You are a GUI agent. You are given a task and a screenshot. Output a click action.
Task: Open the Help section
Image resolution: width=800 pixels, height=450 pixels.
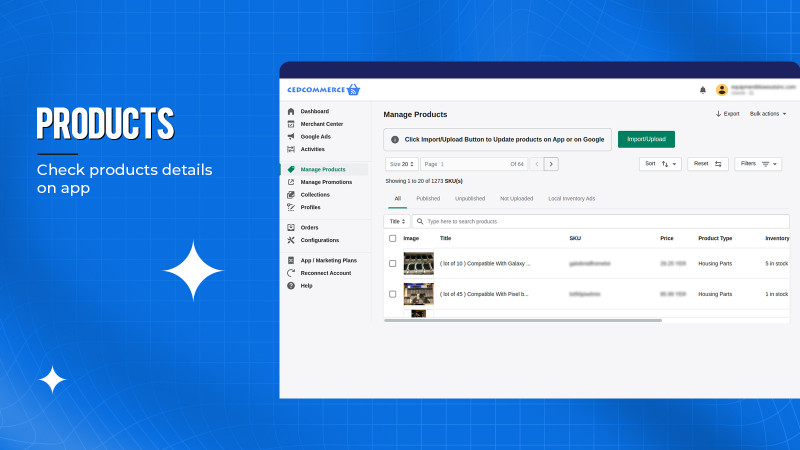tap(306, 286)
